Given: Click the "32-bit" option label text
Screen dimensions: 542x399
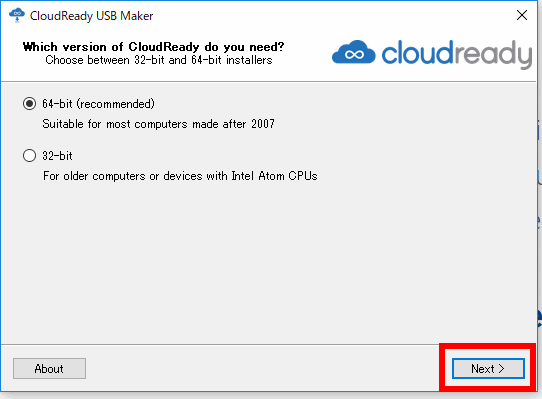Looking at the screenshot, I should tap(57, 156).
